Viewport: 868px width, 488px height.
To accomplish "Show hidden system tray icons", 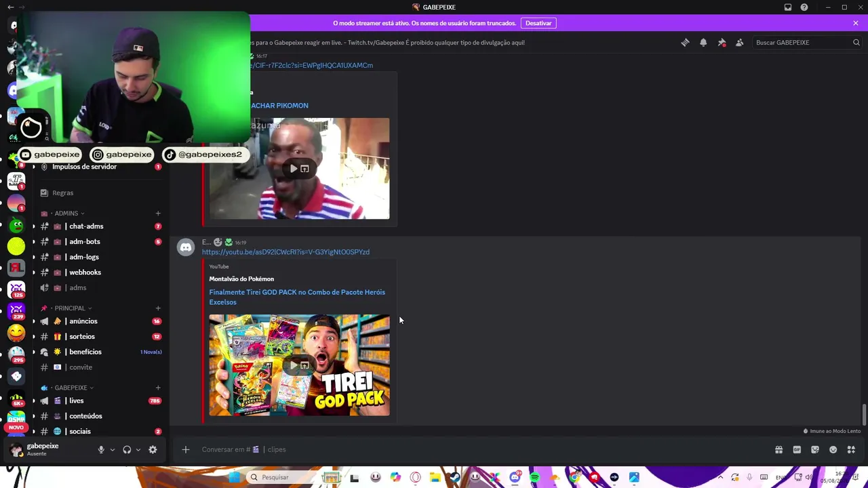I will (720, 477).
